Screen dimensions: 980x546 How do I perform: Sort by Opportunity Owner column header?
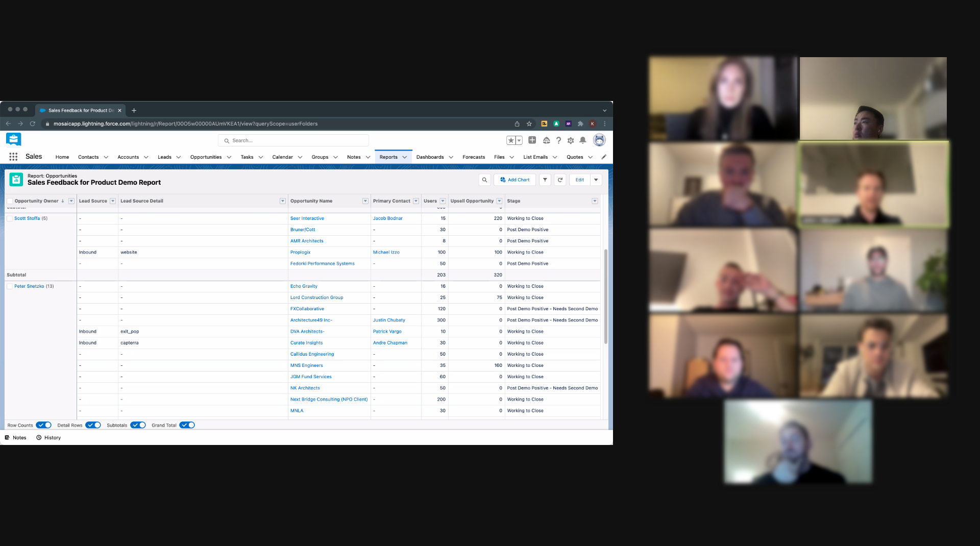pyautogui.click(x=36, y=201)
